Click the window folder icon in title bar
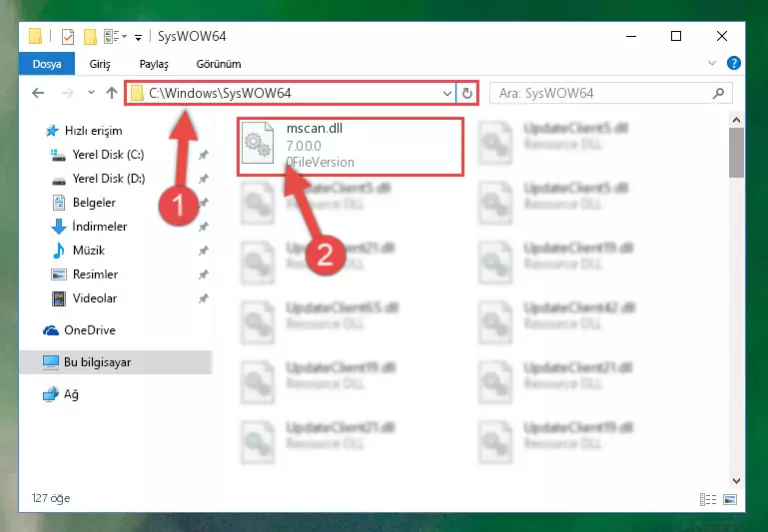Screen dimensions: 768x532 [x=35, y=36]
